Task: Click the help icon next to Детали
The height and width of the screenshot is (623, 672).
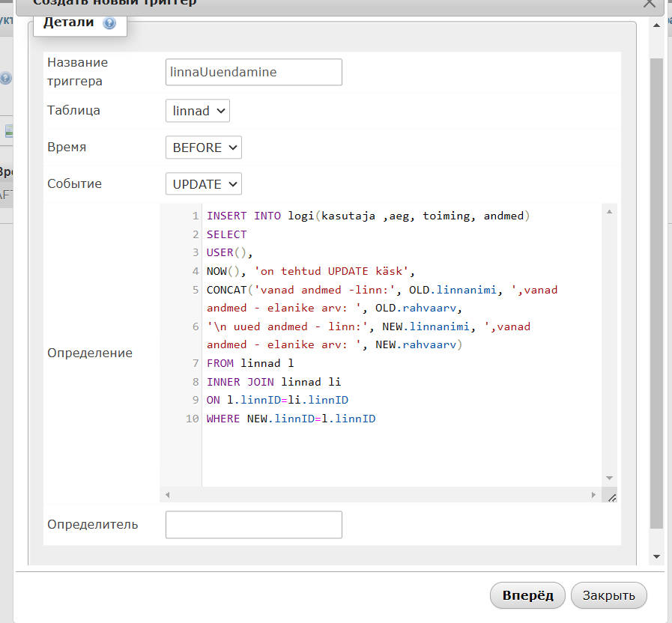Action: pos(109,22)
